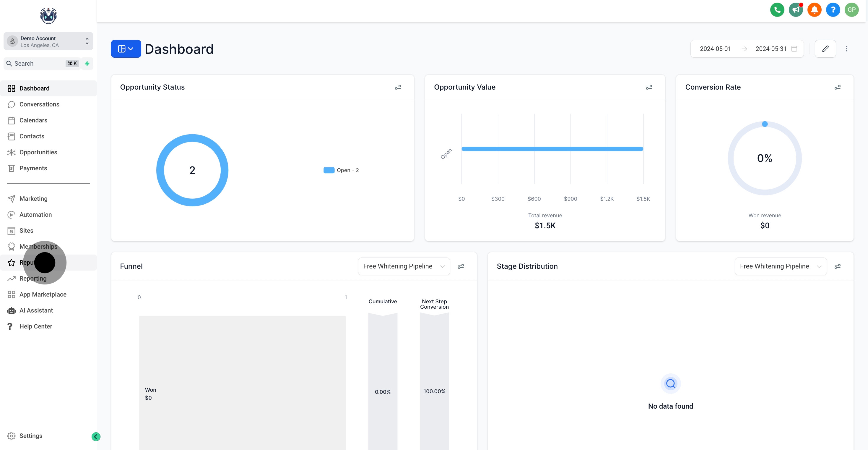Open the orange notifications bell
Screen dimensions: 868x450
(x=814, y=10)
